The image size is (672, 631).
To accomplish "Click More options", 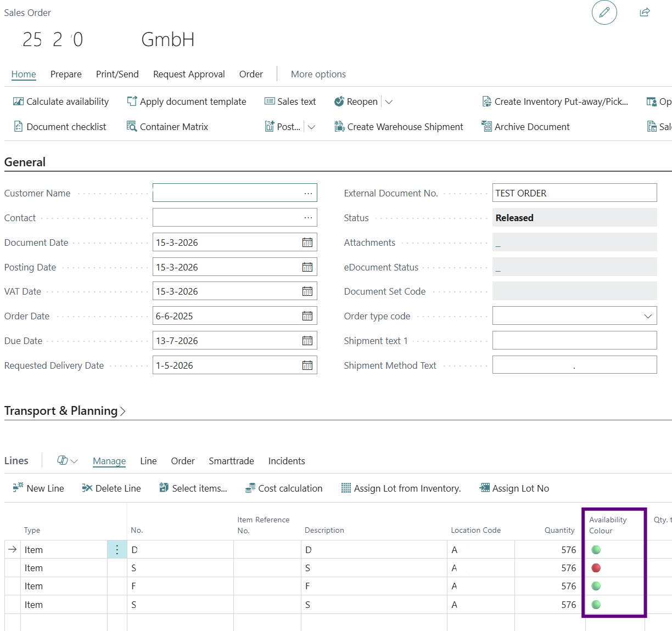I will 318,74.
